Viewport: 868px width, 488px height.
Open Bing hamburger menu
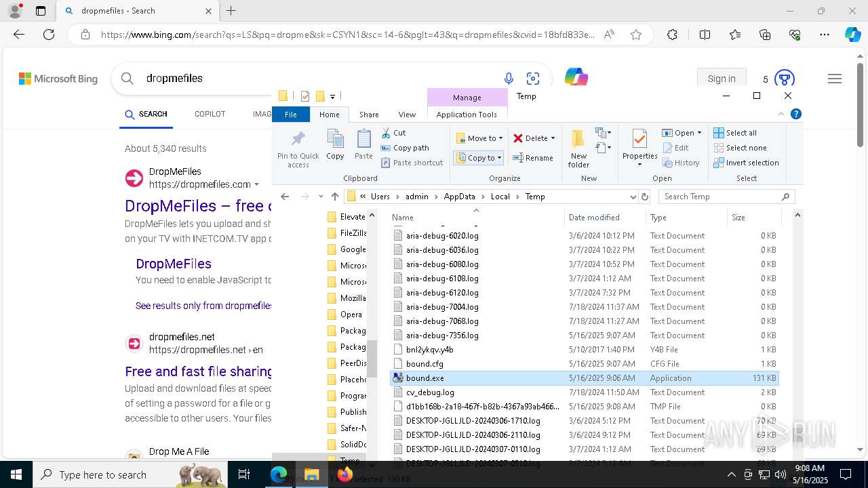point(835,79)
